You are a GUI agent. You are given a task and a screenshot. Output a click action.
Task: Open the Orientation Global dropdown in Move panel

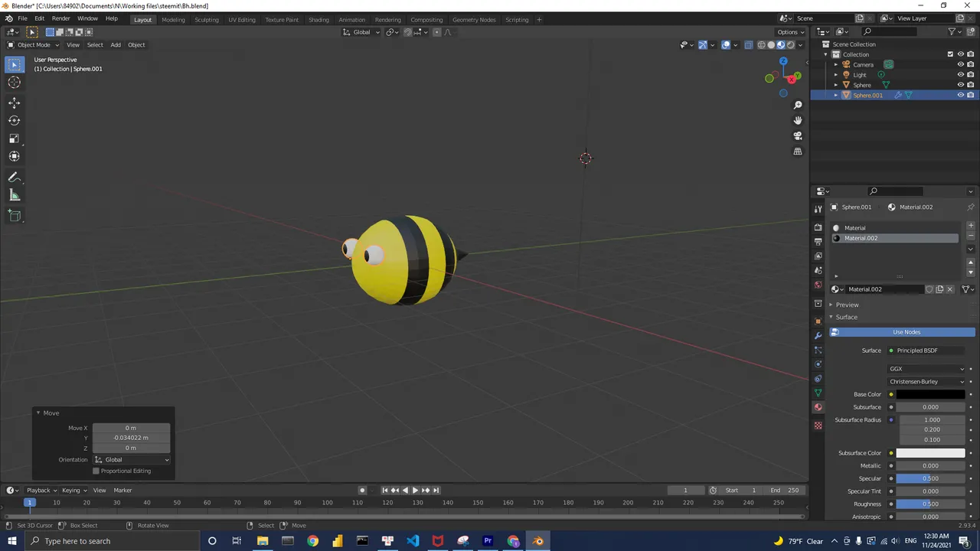coord(132,459)
